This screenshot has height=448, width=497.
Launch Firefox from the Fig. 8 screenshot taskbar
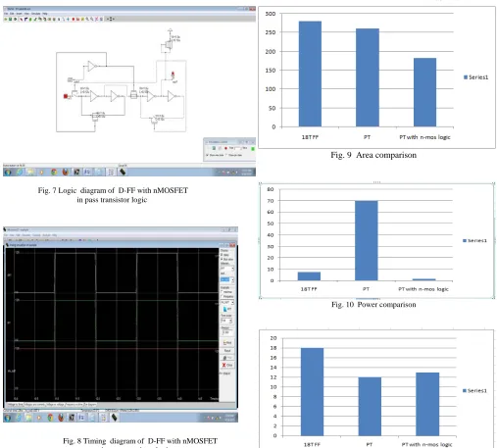61,418
